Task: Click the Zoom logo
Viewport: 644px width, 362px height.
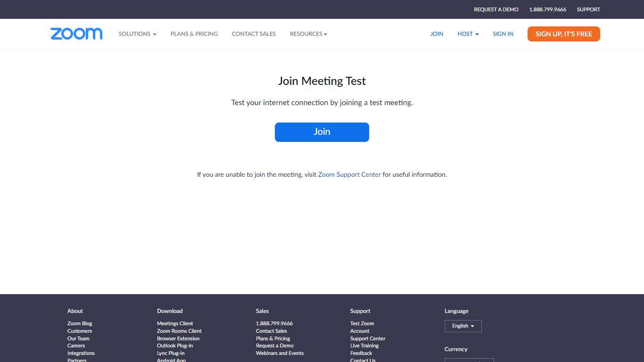Action: click(x=76, y=33)
